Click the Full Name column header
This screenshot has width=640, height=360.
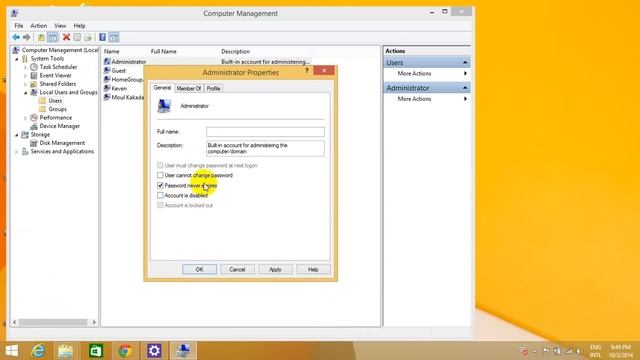click(164, 51)
